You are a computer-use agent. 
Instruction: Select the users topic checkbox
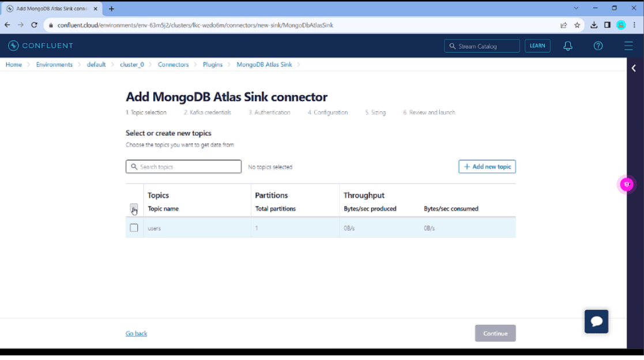134,227
